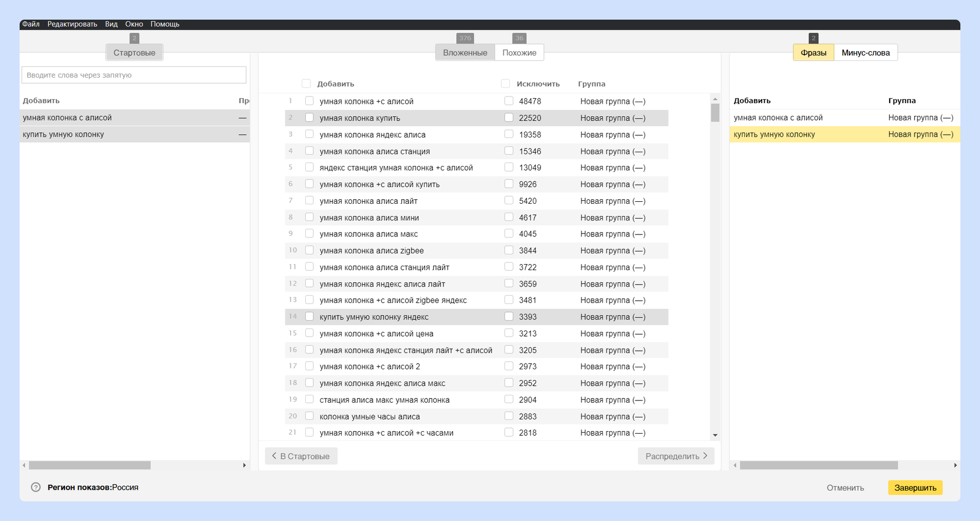Tick exclude checkbox next to 19358
This screenshot has height=521, width=980.
(x=509, y=134)
